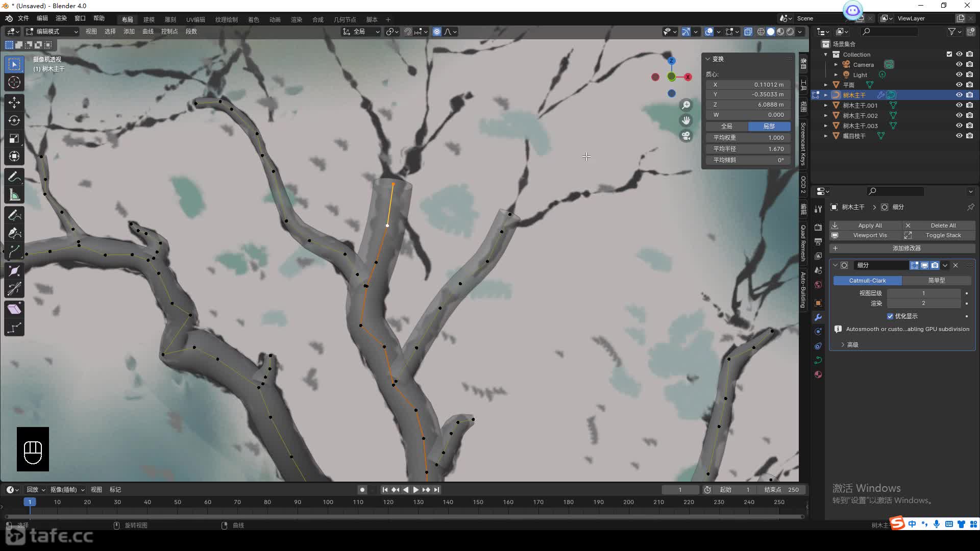The width and height of the screenshot is (980, 551).
Task: Click the Toggle Stack button
Action: (x=939, y=235)
